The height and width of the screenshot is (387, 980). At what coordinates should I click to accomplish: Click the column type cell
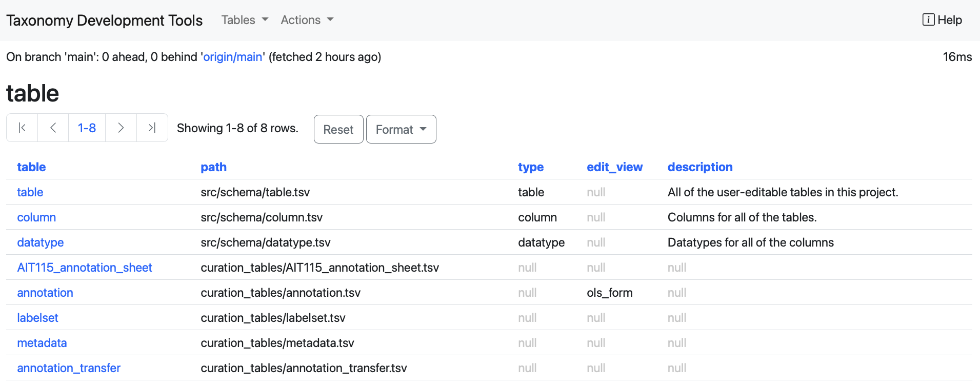point(537,217)
